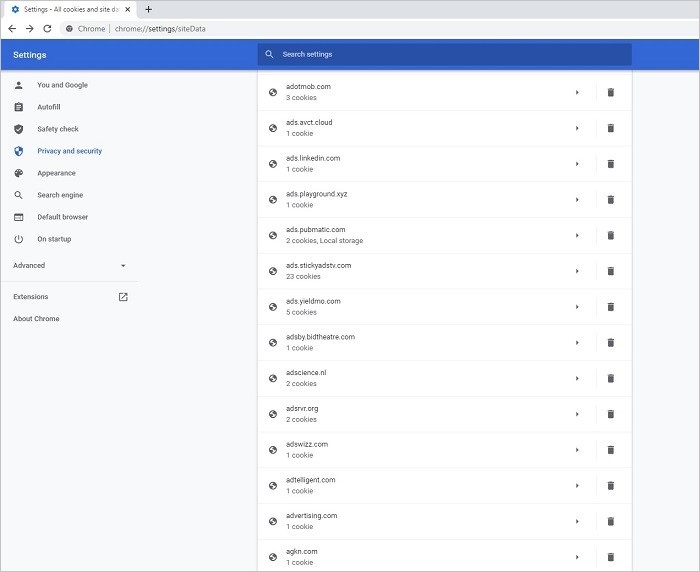Open a new tab with plus button

[x=149, y=9]
